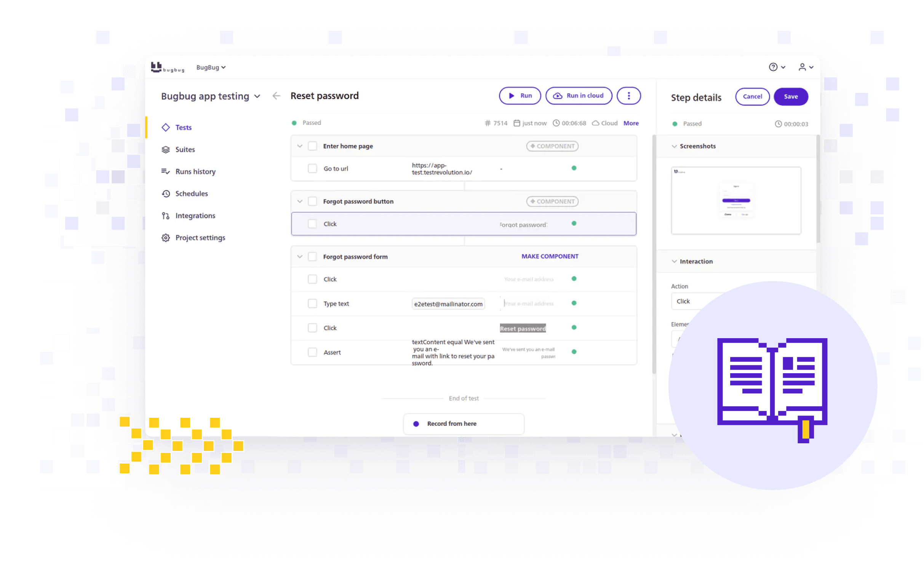Open the BugBug organization dropdown

point(211,67)
